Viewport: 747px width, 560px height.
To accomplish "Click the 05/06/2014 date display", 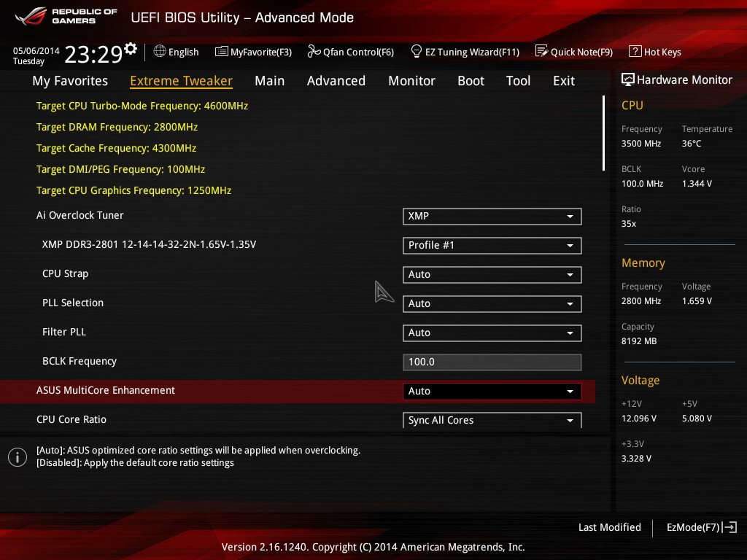I will pos(36,50).
